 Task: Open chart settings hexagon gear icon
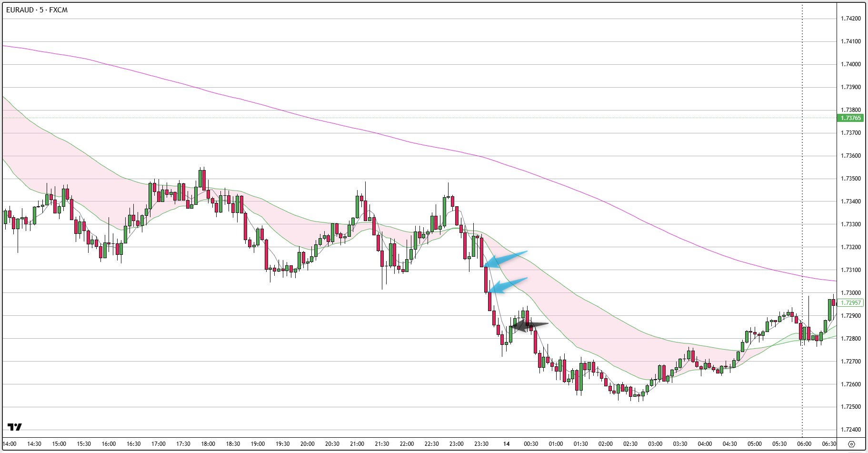852,444
